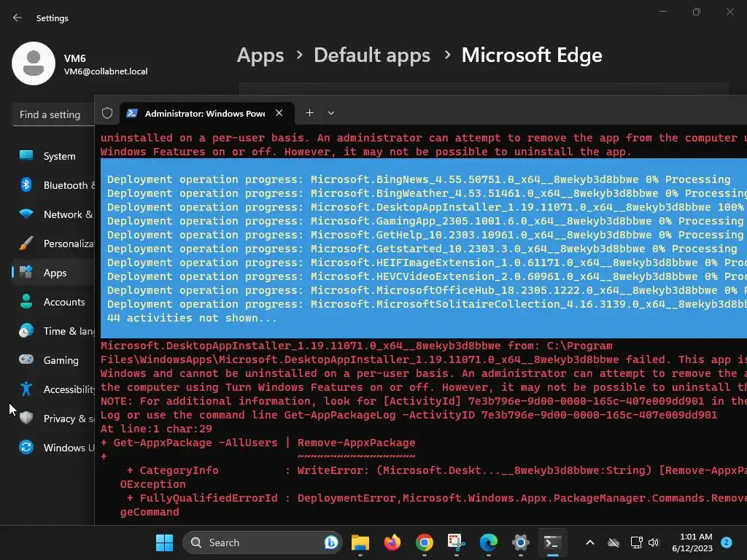
Task: Open the VM6 account profile picture
Action: [x=34, y=63]
